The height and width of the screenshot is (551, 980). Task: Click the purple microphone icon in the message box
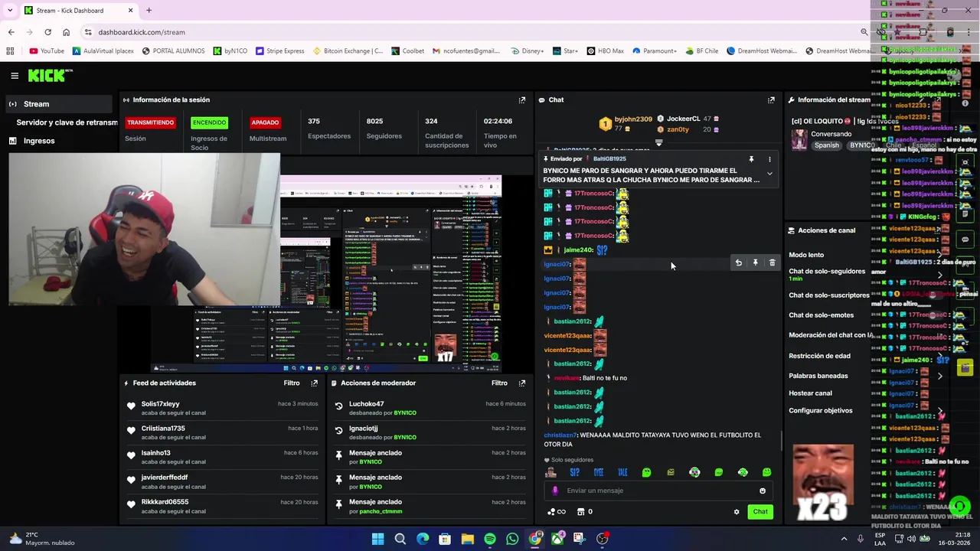point(556,491)
